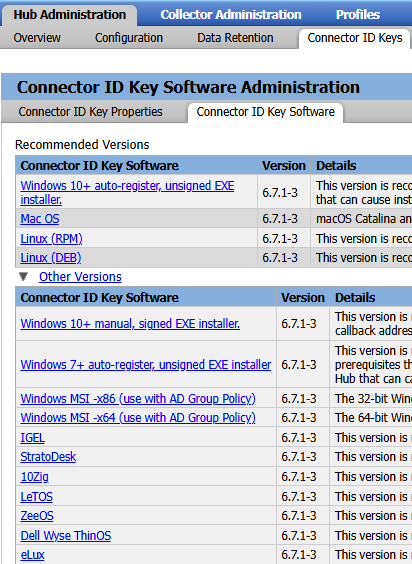412x564 pixels.
Task: Open Windows 10+ manual signed EXE installer link
Action: 130,324
